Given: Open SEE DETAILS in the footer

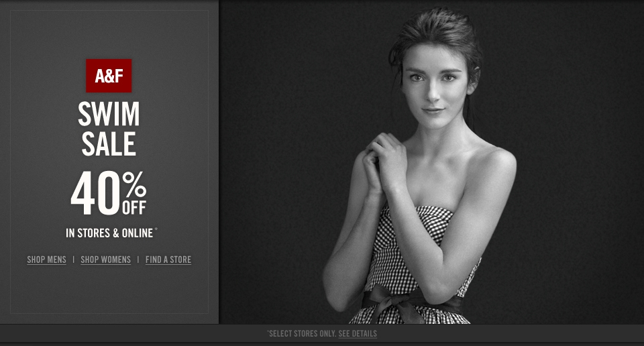Looking at the screenshot, I should pos(358,334).
